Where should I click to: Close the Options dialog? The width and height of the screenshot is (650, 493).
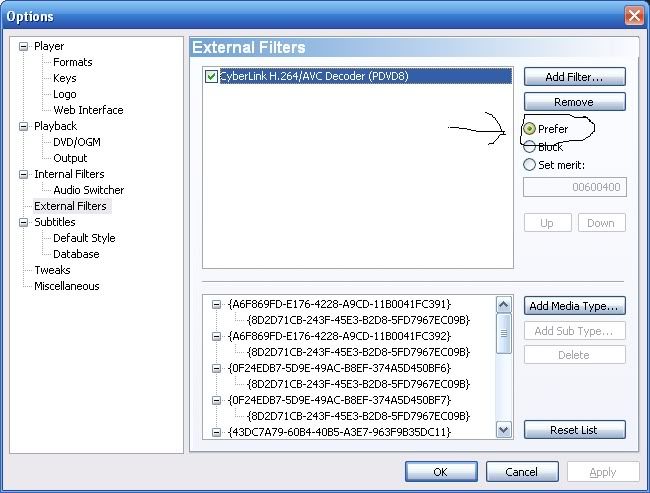pos(634,16)
